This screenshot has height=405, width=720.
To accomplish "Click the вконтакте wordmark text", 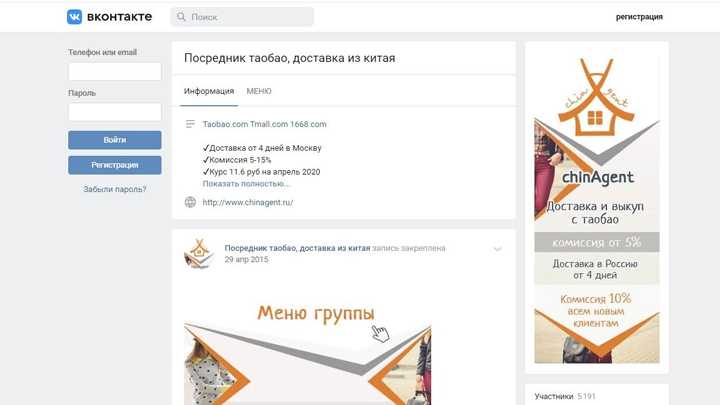I will (119, 17).
